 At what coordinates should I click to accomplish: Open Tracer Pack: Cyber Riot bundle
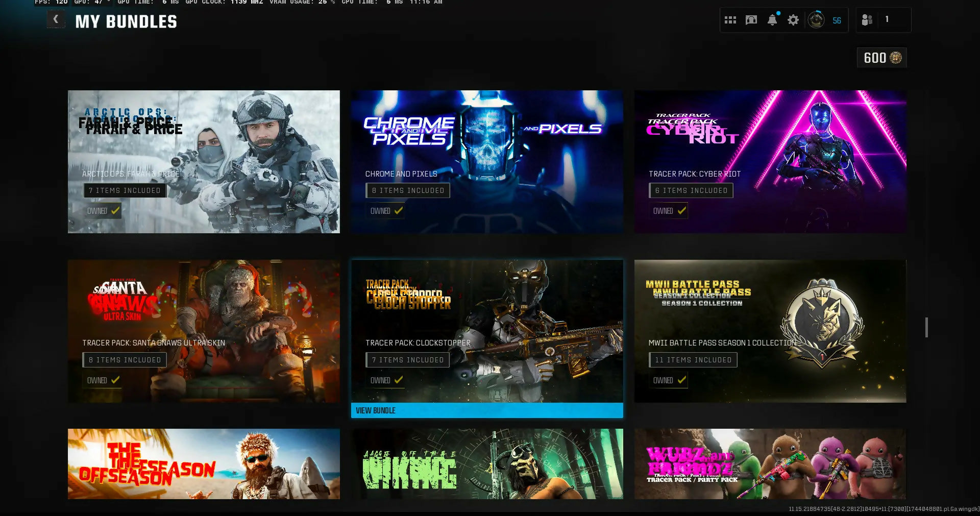pyautogui.click(x=770, y=162)
